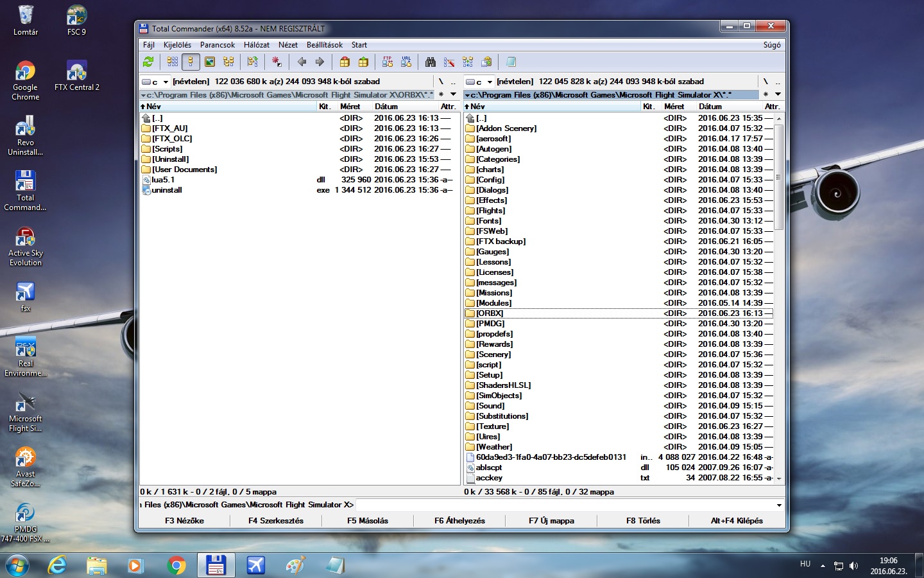Viewport: 924px width, 578px height.
Task: Click the volume speaker tray icon
Action: point(853,566)
